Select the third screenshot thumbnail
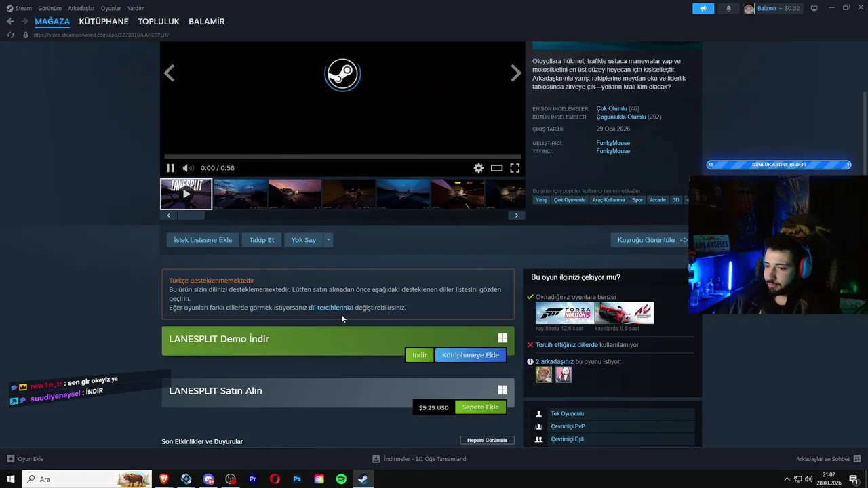Screen dimensions: 868x488 click(x=295, y=195)
